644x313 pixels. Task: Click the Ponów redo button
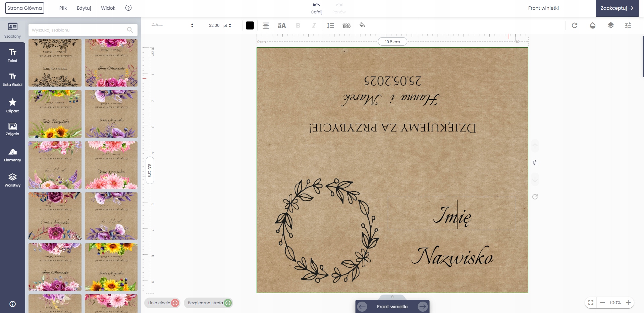pos(339,8)
